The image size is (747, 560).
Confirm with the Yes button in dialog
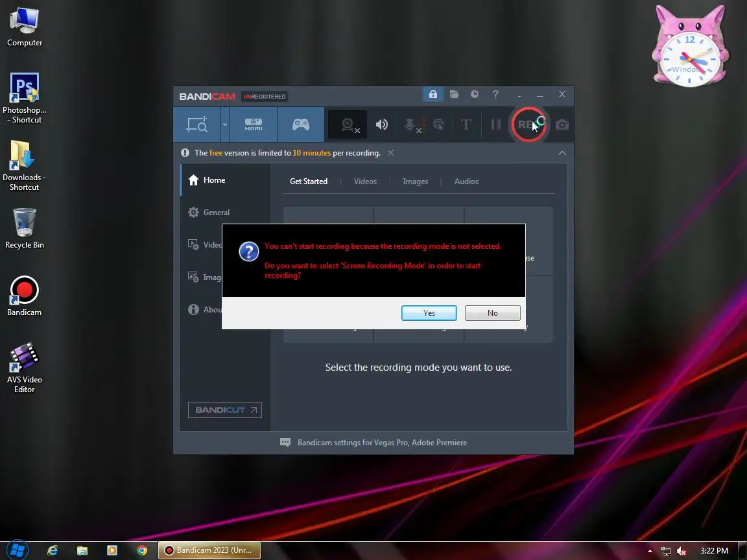pyautogui.click(x=429, y=313)
